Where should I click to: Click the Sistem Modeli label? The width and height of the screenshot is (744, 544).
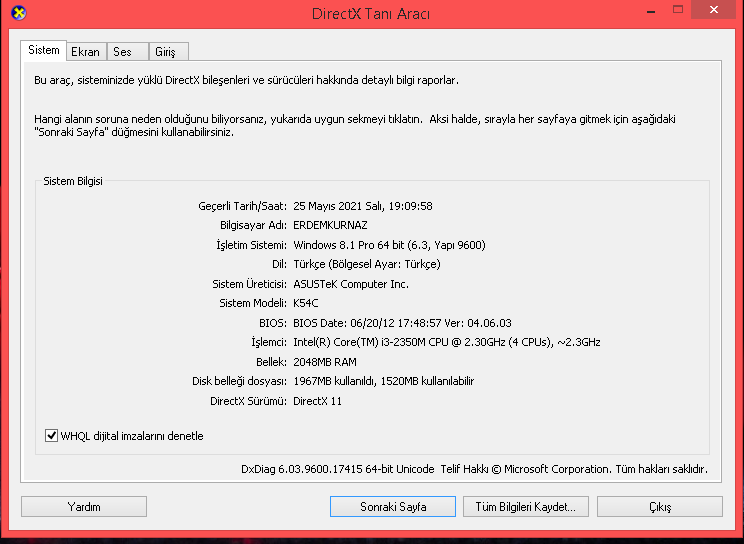(x=253, y=303)
